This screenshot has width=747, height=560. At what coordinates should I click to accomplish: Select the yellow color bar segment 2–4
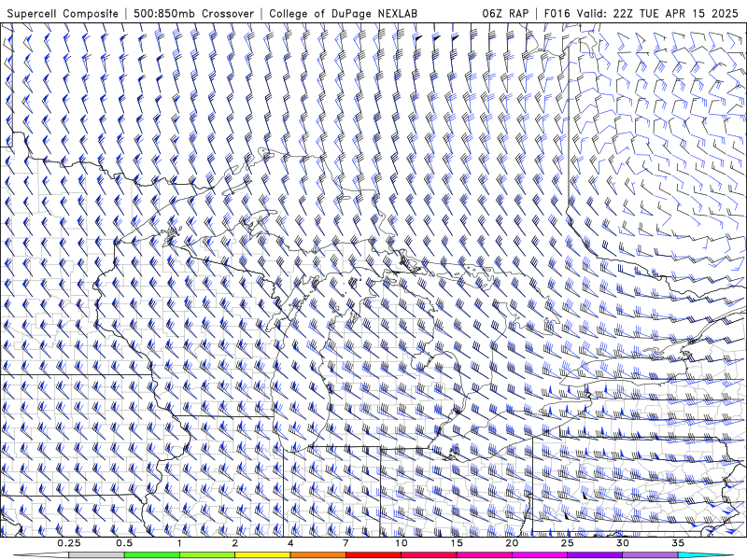262,555
